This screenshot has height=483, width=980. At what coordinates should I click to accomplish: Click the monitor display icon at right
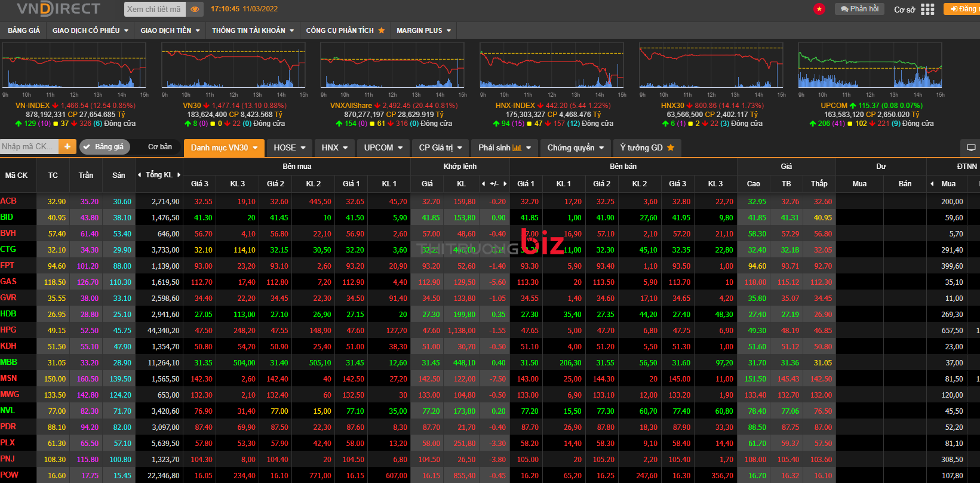971,147
